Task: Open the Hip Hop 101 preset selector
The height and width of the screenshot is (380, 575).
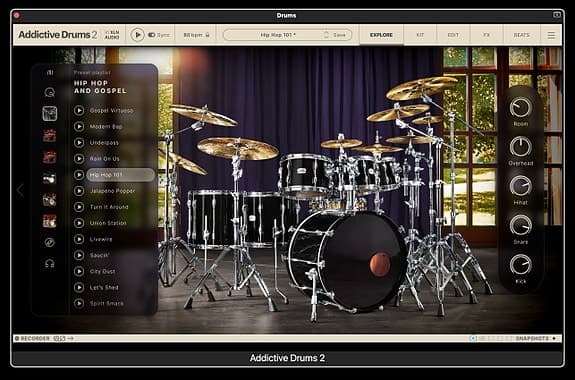Action: (278, 35)
